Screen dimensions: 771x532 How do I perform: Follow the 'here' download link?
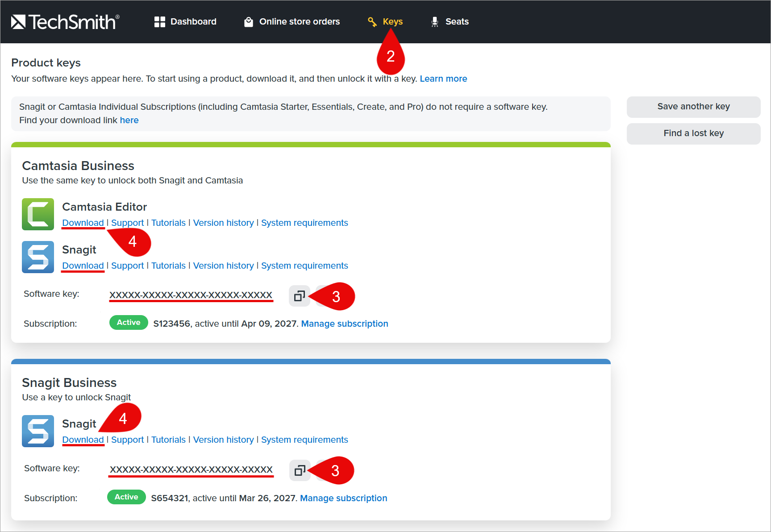tap(129, 120)
